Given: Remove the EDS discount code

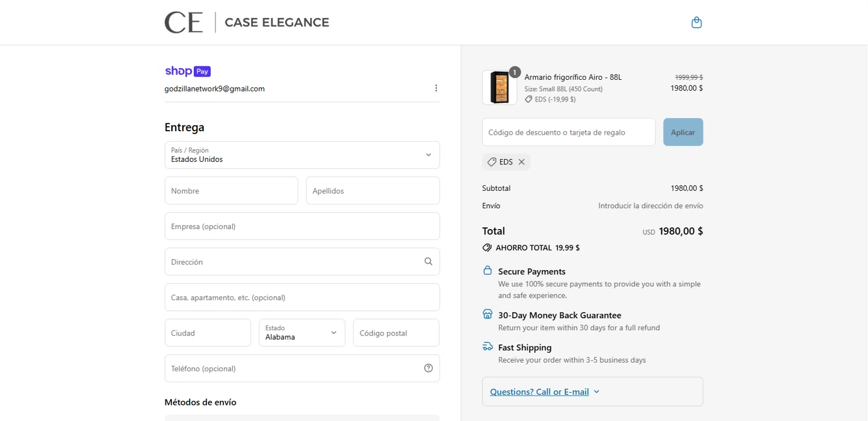Looking at the screenshot, I should (x=521, y=162).
